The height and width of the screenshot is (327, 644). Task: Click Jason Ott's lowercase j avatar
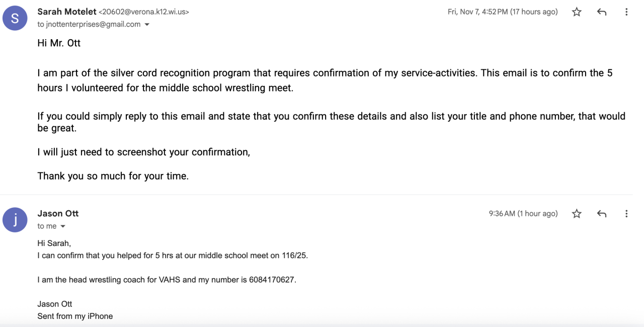[x=15, y=220]
